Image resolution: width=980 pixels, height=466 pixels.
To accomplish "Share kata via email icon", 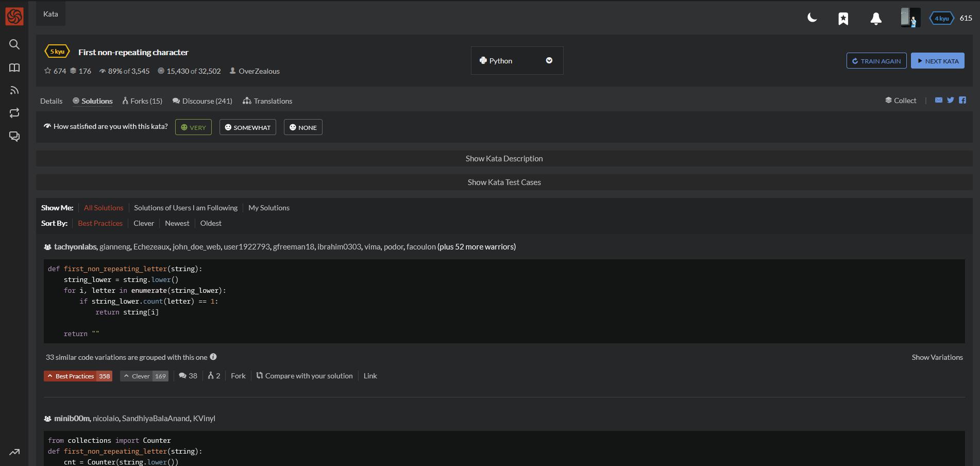I will pos(939,100).
